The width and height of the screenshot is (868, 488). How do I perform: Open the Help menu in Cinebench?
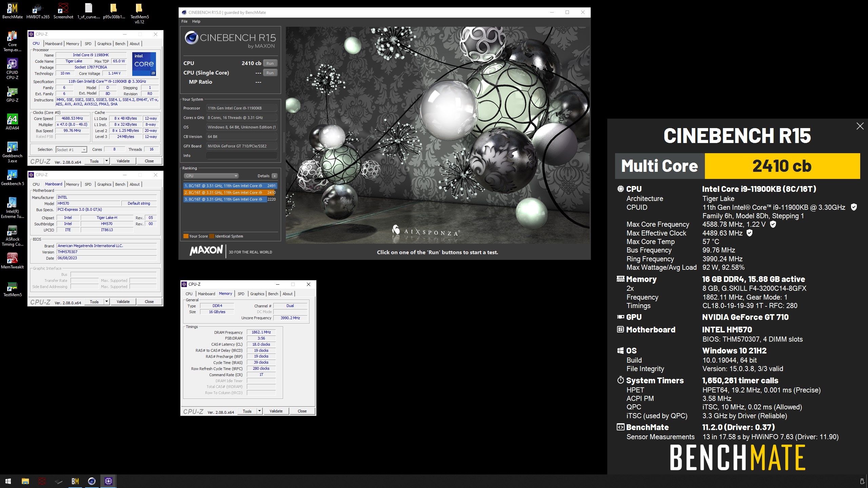click(196, 21)
